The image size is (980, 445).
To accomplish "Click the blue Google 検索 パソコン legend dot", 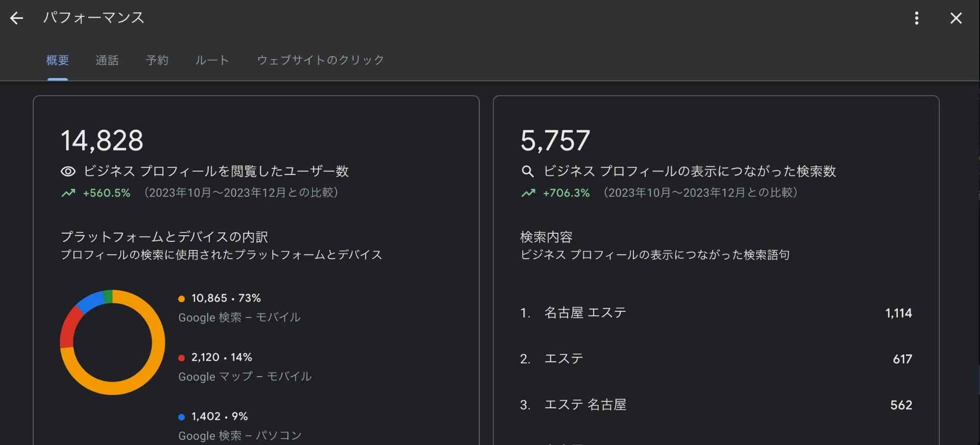I will [x=181, y=417].
